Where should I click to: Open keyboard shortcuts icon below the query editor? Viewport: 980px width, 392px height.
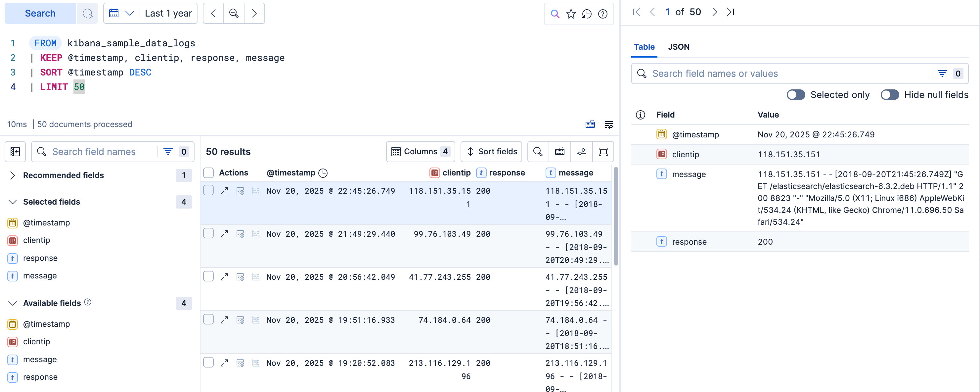point(590,124)
